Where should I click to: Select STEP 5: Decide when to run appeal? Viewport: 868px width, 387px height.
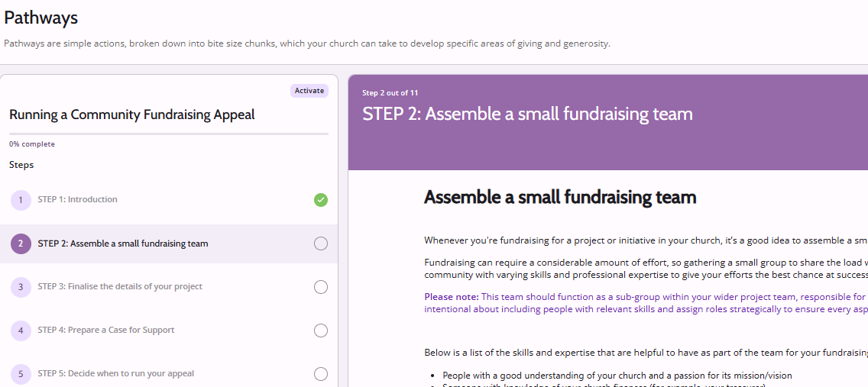[x=115, y=374]
